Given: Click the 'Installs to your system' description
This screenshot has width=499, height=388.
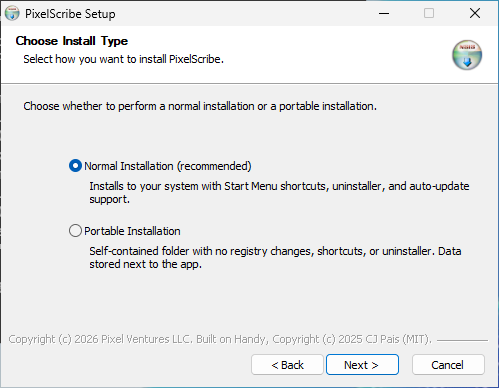Looking at the screenshot, I should coord(279,192).
